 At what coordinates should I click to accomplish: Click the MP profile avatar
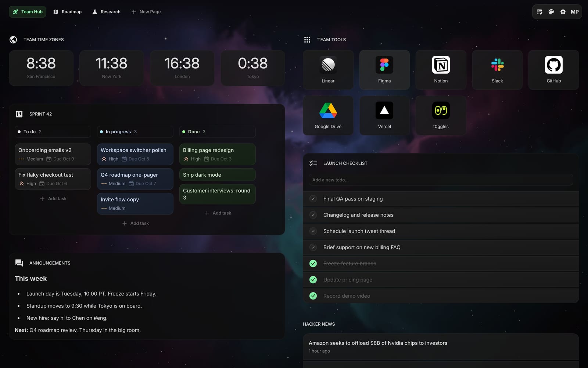pyautogui.click(x=574, y=12)
